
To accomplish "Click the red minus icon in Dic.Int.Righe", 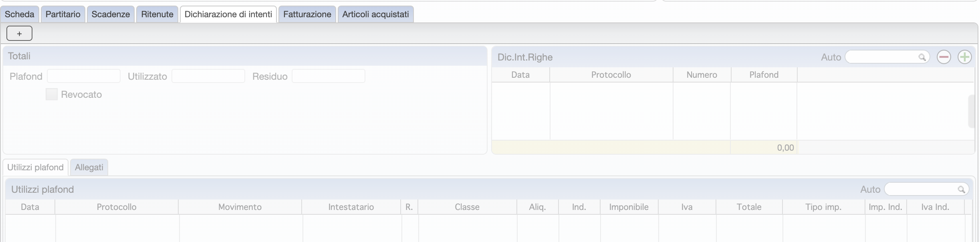I will tap(944, 57).
